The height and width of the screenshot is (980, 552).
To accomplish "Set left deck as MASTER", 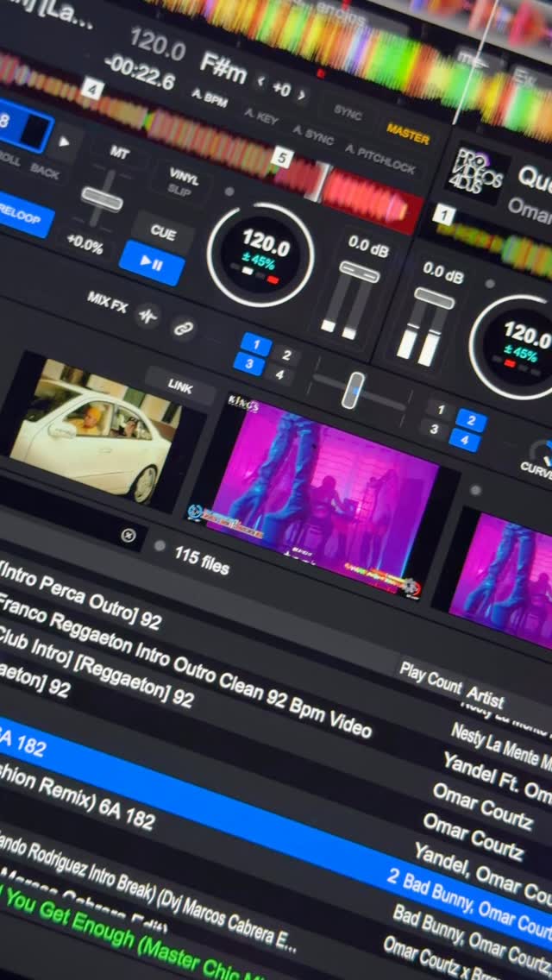I will pyautogui.click(x=408, y=133).
